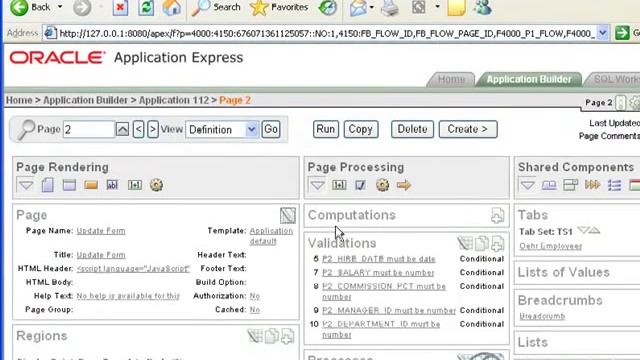Stop loading with the red X icon

120,7
